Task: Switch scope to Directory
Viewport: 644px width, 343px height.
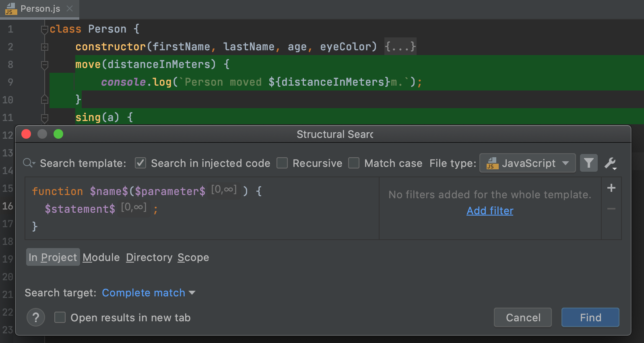Action: coord(149,257)
